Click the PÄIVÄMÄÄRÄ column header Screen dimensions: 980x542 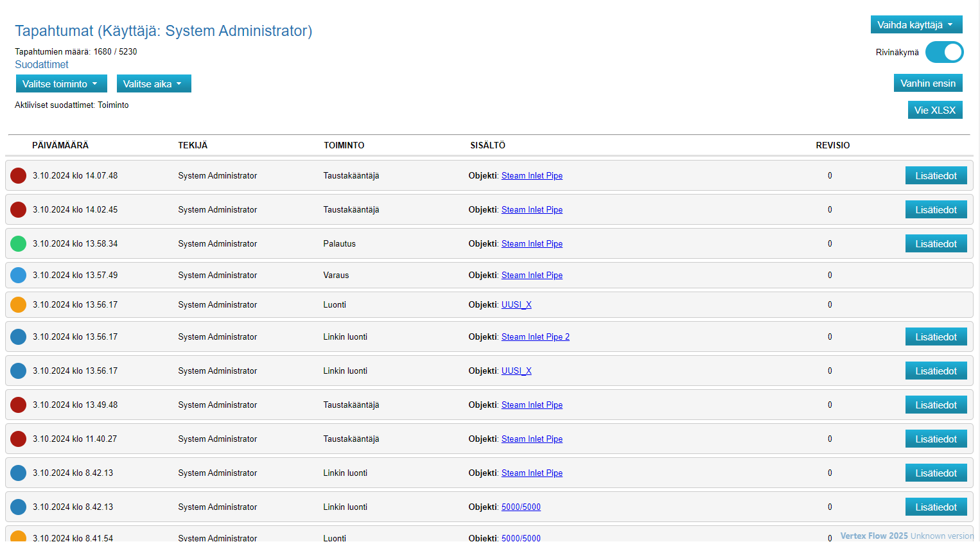pyautogui.click(x=60, y=145)
